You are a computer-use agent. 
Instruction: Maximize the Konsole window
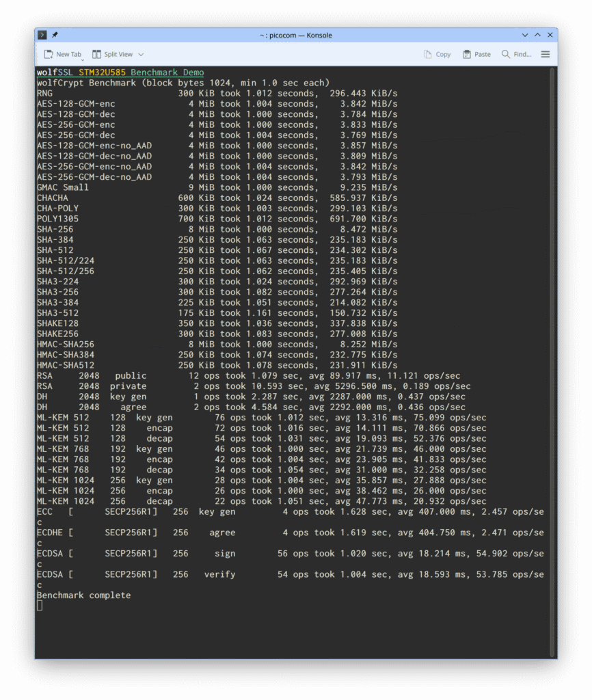(537, 35)
